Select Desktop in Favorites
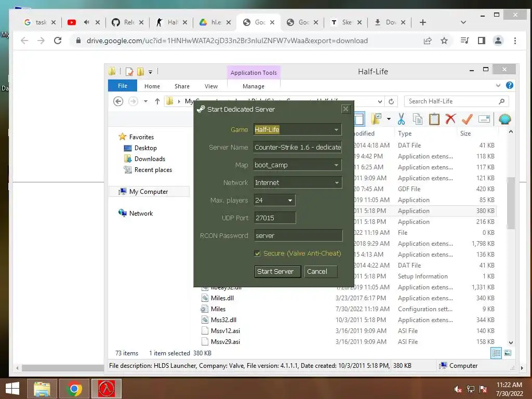532x399 pixels. (x=145, y=148)
